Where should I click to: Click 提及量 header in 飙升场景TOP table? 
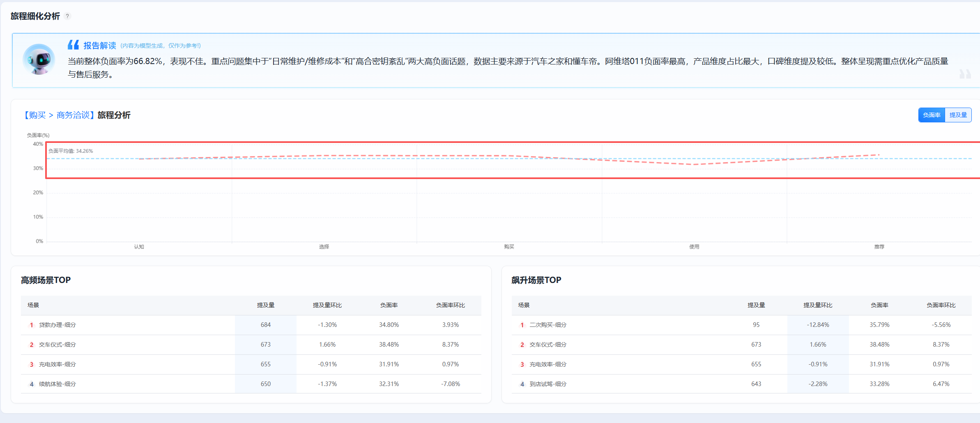tap(756, 305)
